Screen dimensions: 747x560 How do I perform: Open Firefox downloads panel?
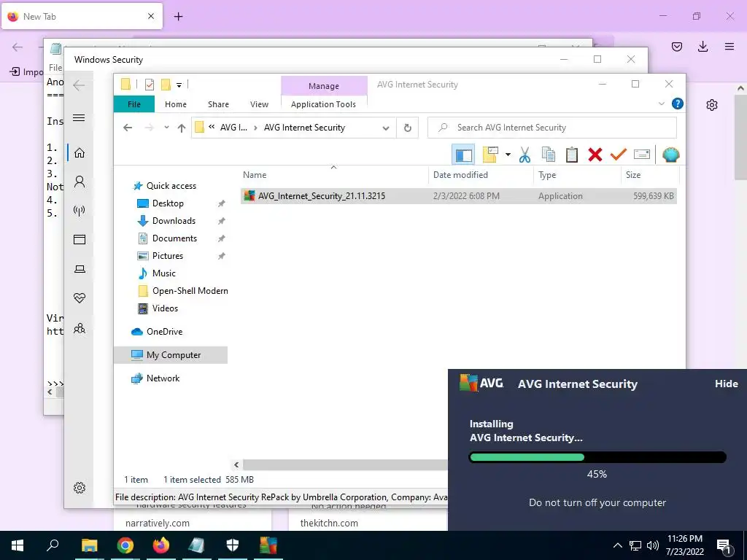[703, 46]
